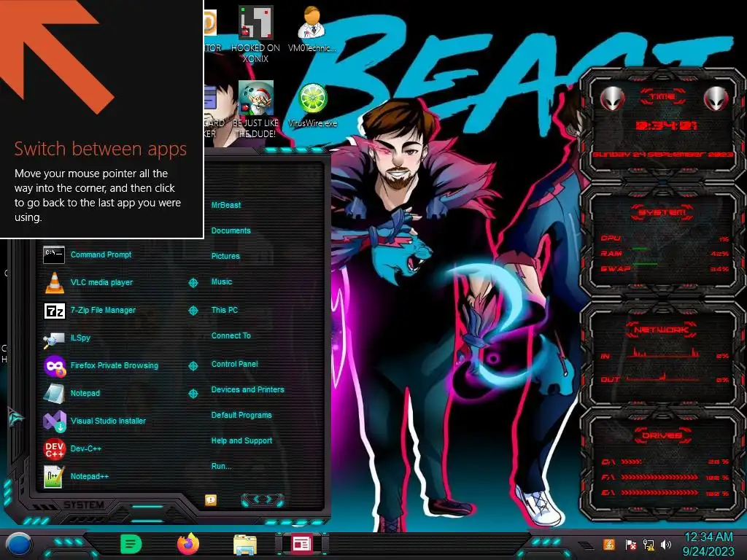Image resolution: width=747 pixels, height=560 pixels.
Task: Open Java tray icon
Action: tap(609, 544)
